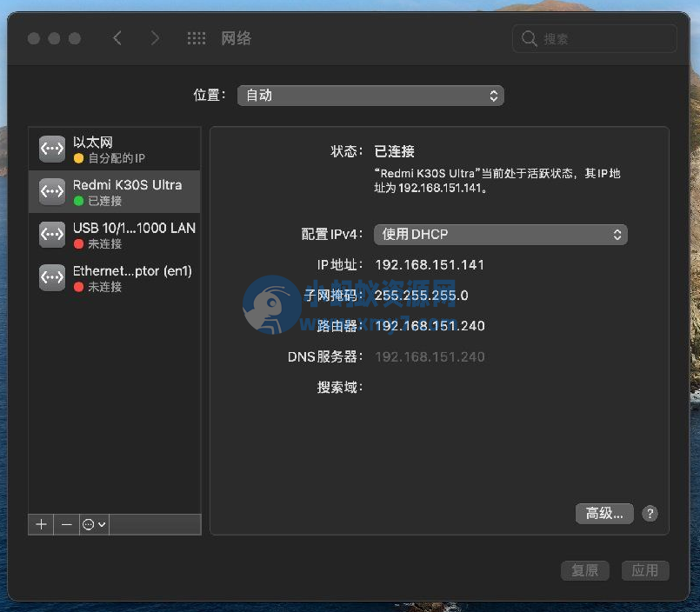This screenshot has height=612, width=700.
Task: Click the red status dot for USB LAN
Action: 78,243
